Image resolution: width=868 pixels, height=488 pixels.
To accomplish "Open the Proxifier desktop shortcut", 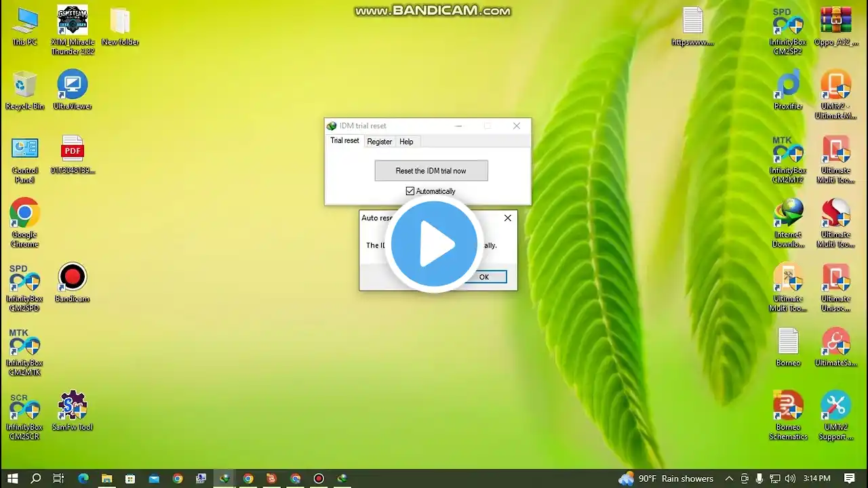I will (788, 85).
